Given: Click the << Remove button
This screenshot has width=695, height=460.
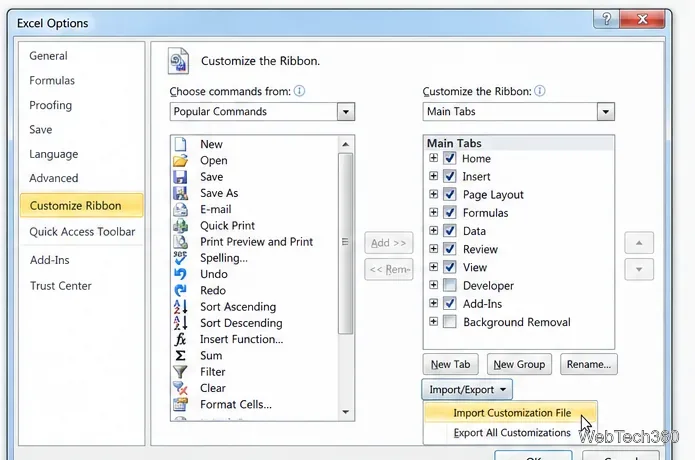Looking at the screenshot, I should [x=389, y=269].
